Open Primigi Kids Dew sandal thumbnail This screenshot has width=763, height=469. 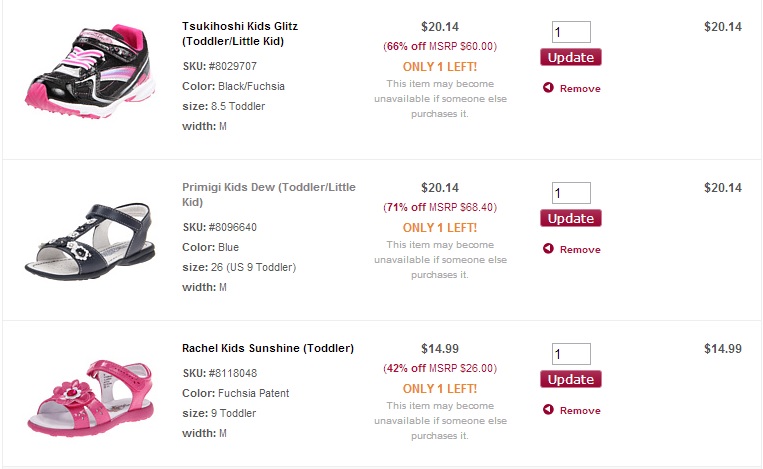pyautogui.click(x=88, y=241)
